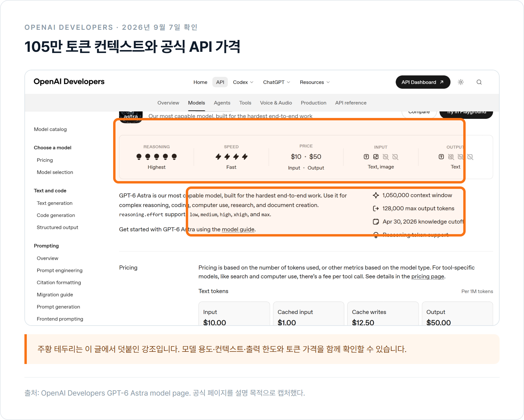This screenshot has height=420, width=524.
Task: Open Structured output in sidebar
Action: (x=57, y=227)
